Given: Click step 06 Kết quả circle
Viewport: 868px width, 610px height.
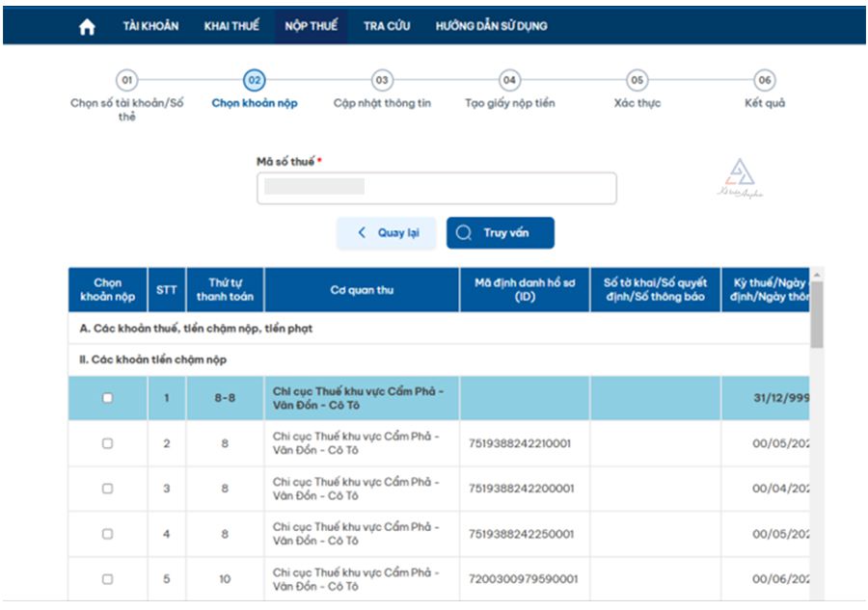Looking at the screenshot, I should (x=765, y=81).
